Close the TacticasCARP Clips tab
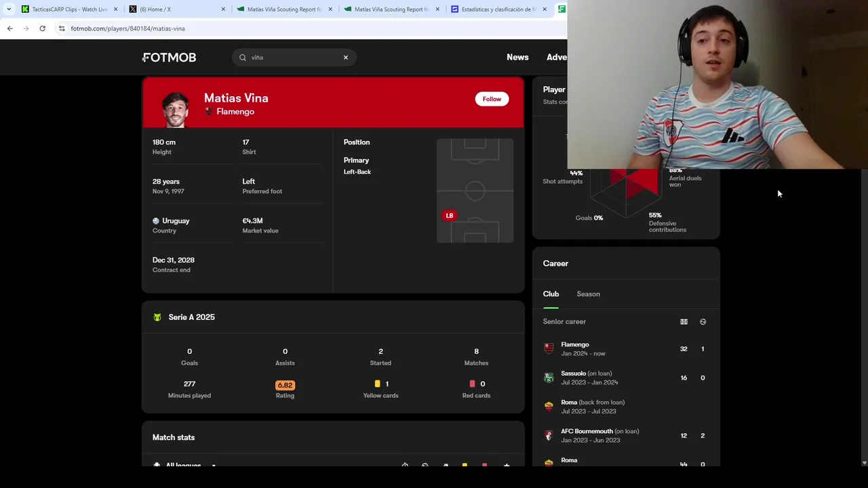The height and width of the screenshot is (488, 868). pyautogui.click(x=115, y=9)
